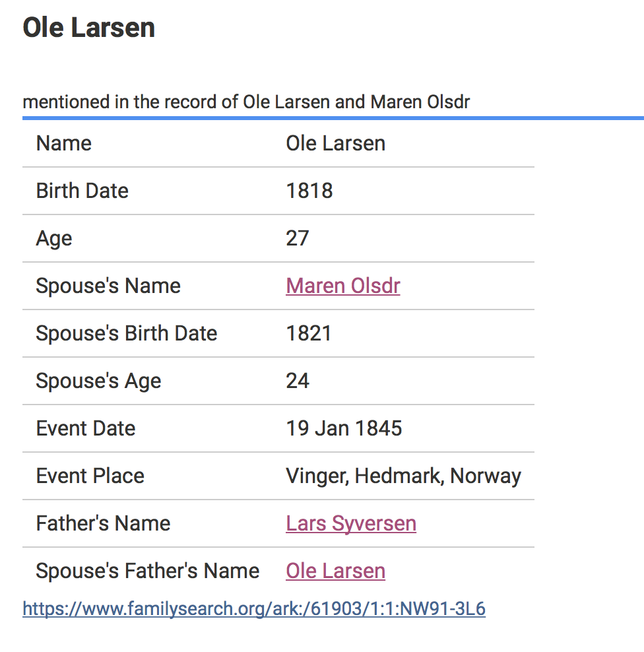
Task: Select the Age value 27
Action: coord(297,238)
